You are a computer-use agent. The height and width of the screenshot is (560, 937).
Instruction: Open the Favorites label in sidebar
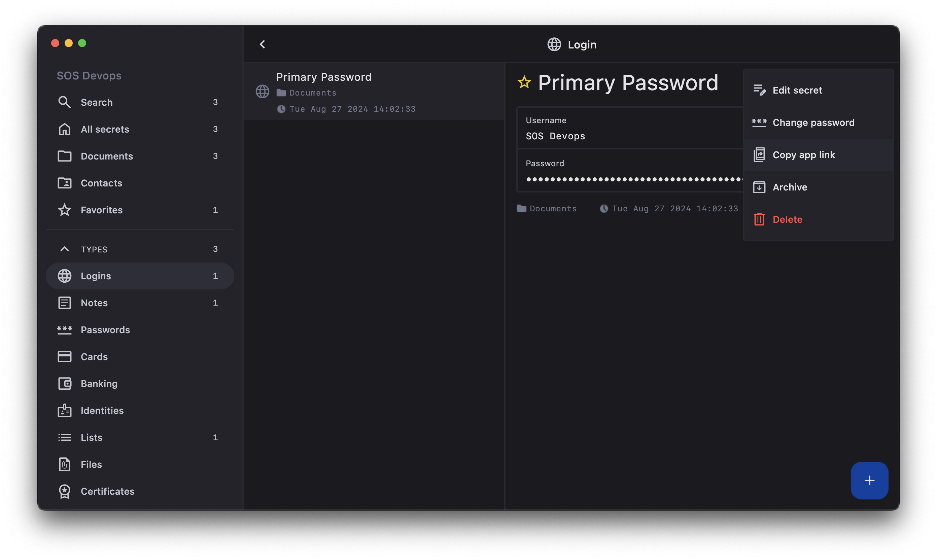coord(102,210)
